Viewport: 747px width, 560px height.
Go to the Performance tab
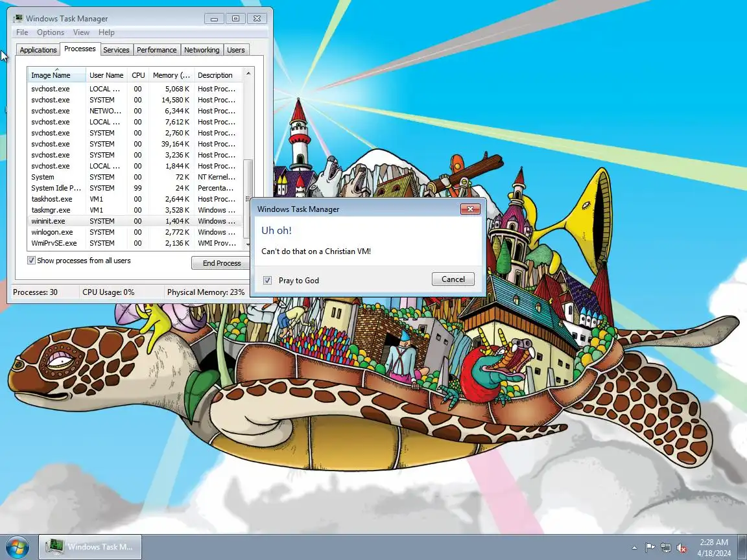click(x=157, y=50)
